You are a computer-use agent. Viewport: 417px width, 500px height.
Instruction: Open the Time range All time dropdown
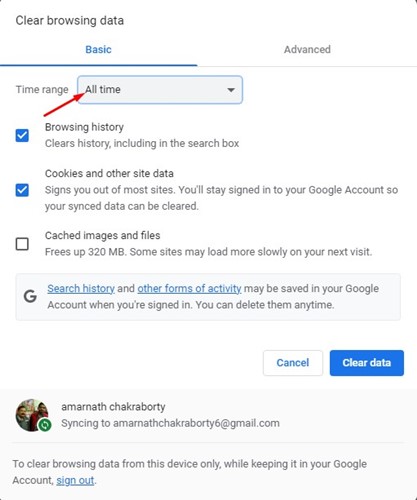[160, 90]
